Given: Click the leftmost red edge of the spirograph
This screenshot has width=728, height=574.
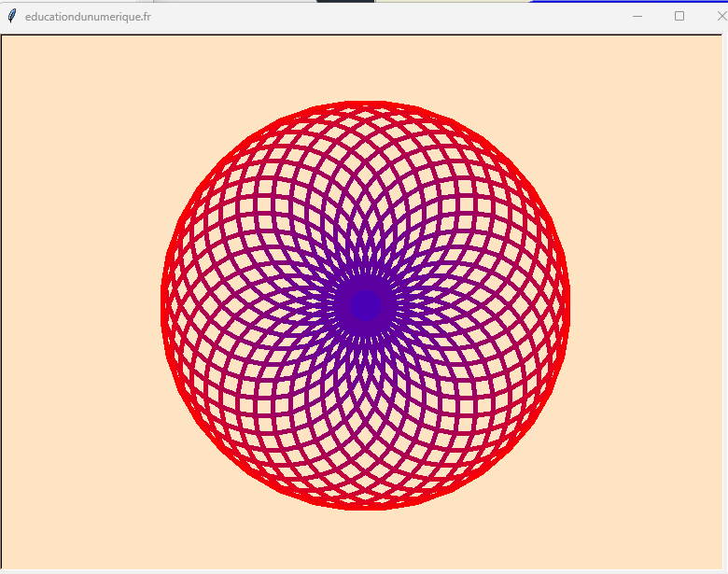Looking at the screenshot, I should (x=165, y=305).
